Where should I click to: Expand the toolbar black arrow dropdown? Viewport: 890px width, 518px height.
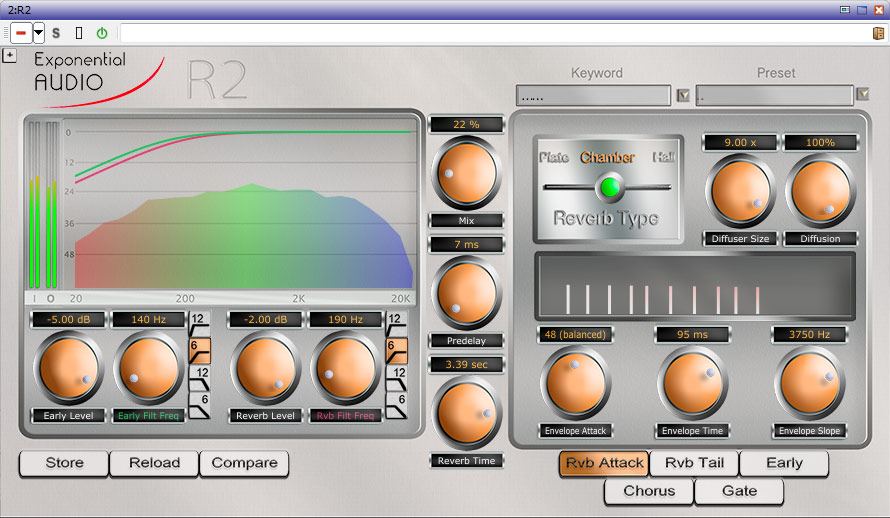[39, 33]
